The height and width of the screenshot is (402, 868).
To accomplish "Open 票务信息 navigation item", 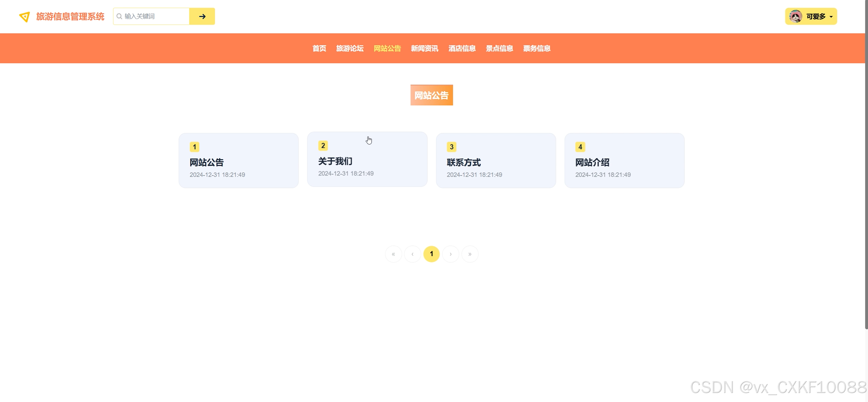I will click(537, 48).
